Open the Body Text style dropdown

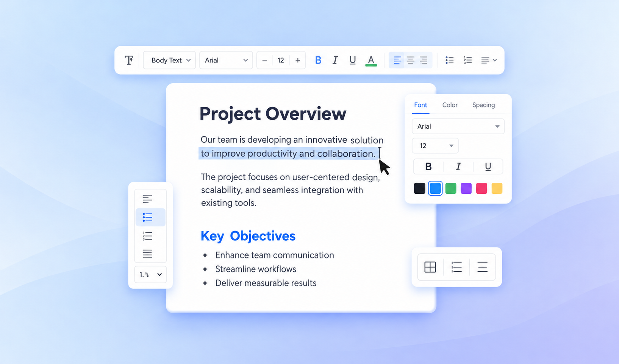tap(169, 60)
